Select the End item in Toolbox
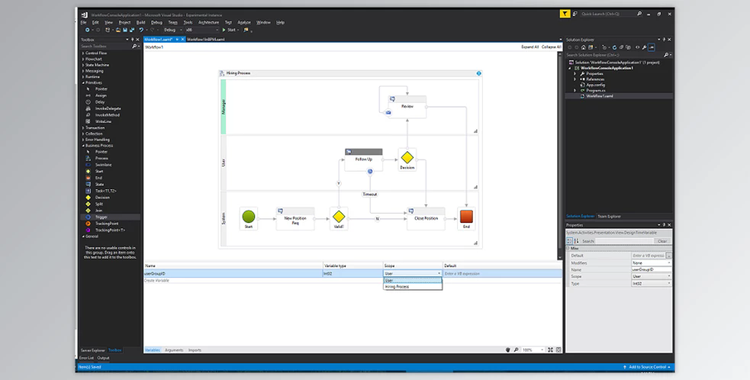750x380 pixels. (x=98, y=178)
